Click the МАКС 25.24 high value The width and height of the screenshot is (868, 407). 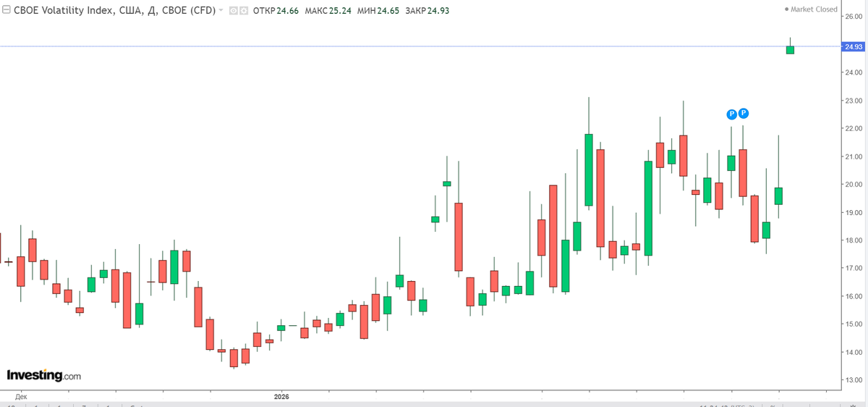(328, 11)
